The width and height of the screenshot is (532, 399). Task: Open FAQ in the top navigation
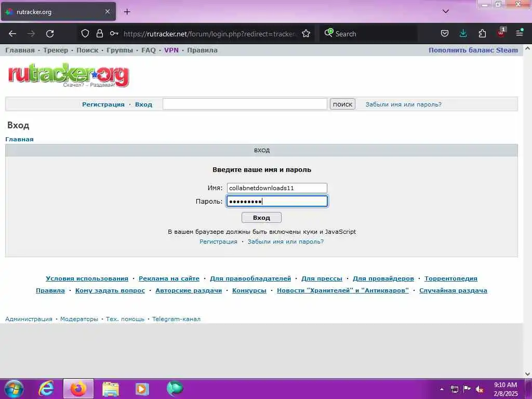[149, 50]
